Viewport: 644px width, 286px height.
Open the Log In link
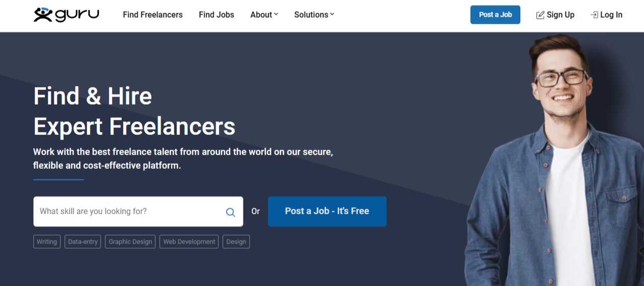[x=606, y=15]
